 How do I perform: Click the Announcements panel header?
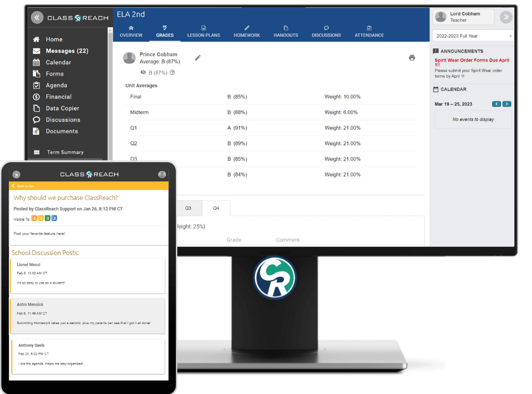459,51
